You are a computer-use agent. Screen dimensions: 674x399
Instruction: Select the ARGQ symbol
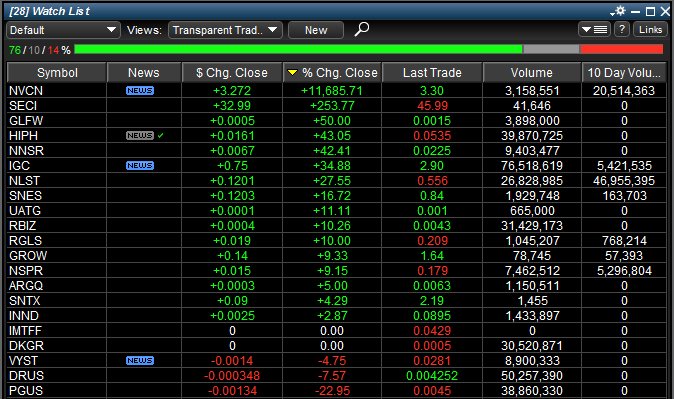(26, 286)
